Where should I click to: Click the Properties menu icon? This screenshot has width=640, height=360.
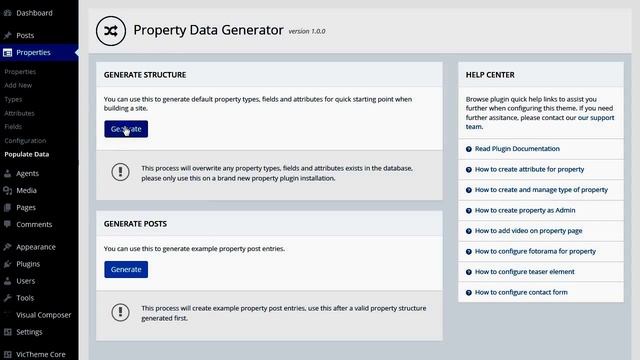click(7, 53)
